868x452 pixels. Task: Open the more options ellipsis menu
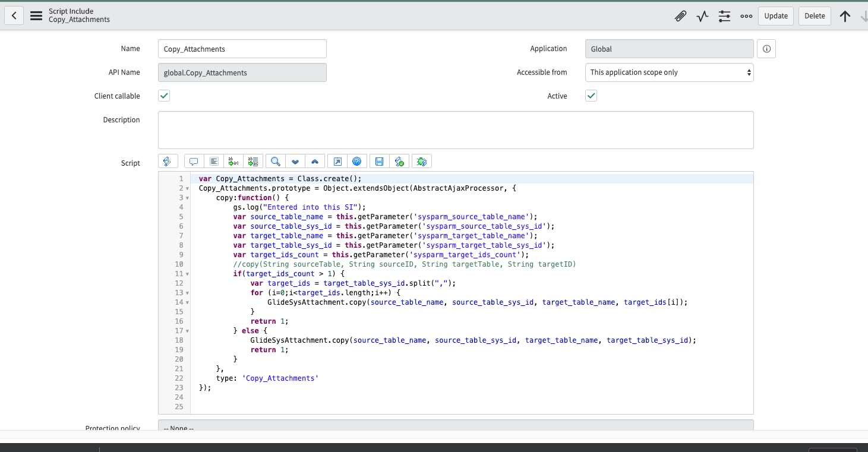click(746, 16)
